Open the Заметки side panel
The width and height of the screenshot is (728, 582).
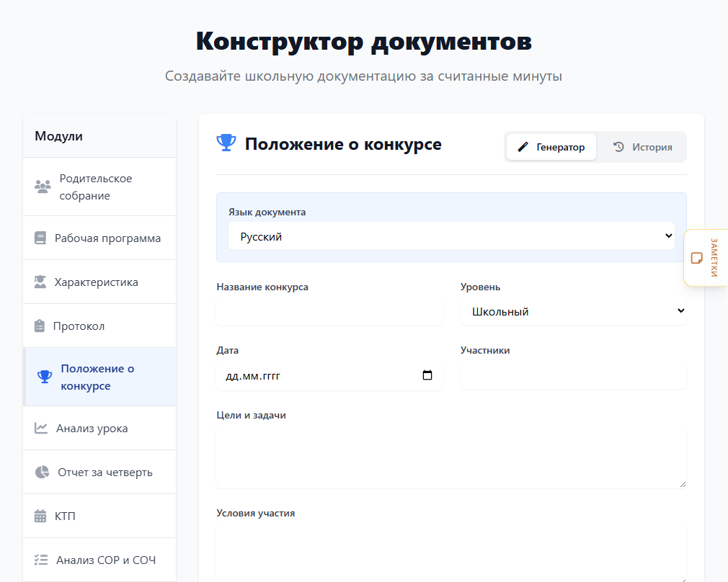[x=706, y=258]
